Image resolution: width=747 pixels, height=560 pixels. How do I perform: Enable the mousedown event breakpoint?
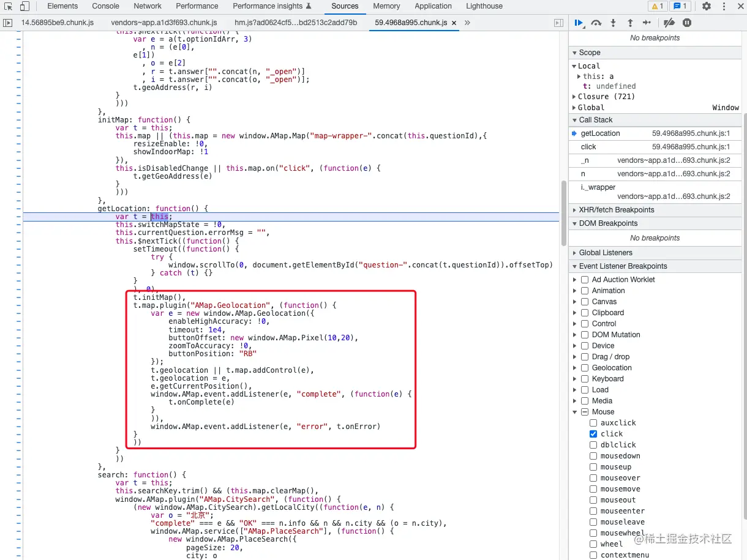coord(593,455)
